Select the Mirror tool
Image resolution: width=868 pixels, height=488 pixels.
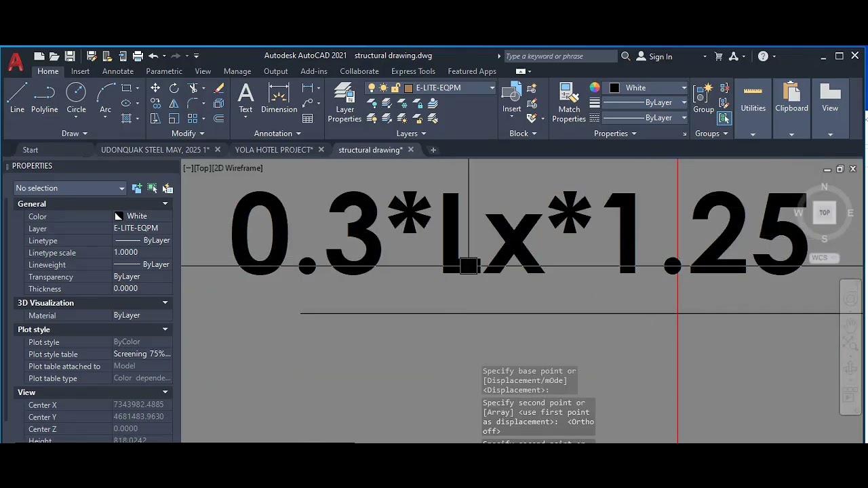point(174,104)
